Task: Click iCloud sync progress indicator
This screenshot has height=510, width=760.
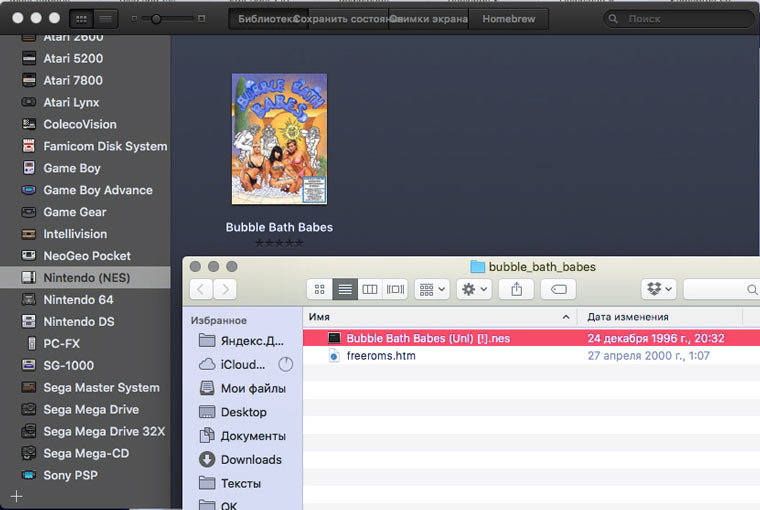Action: click(x=285, y=364)
